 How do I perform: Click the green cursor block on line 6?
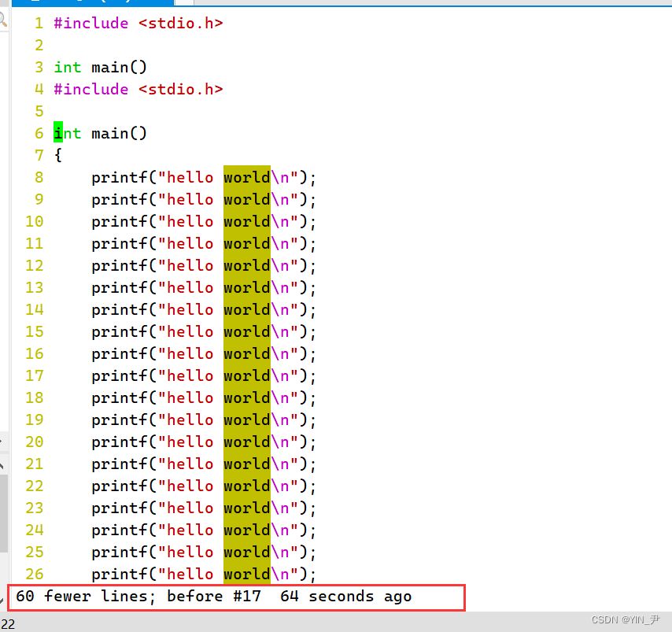[57, 134]
